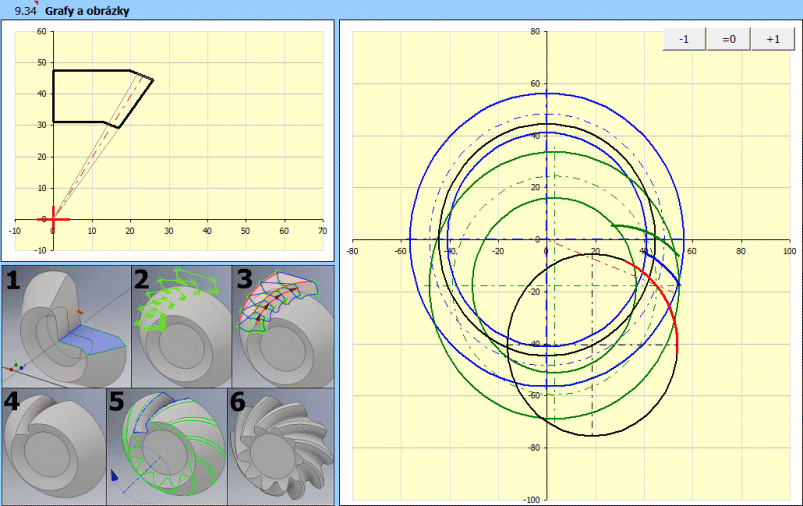803x506 pixels.
Task: Click the +1 step button
Action: [772, 39]
